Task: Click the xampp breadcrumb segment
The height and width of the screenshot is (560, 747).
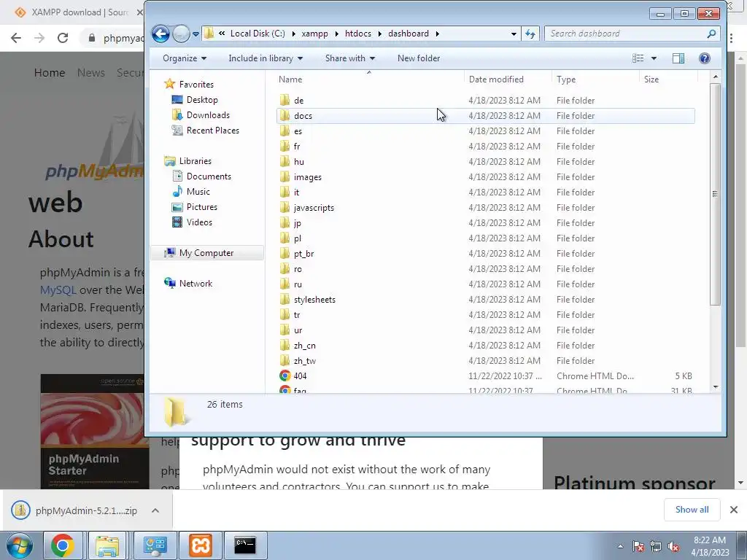Action: pos(314,34)
